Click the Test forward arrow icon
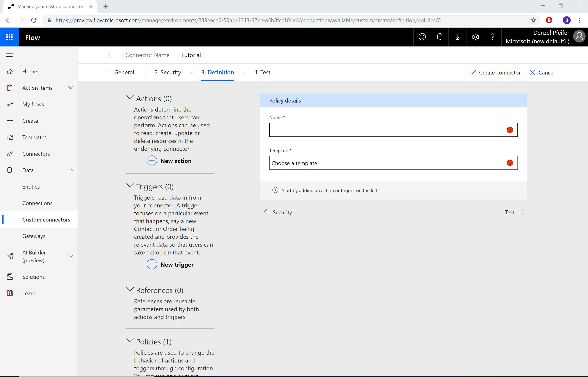The image size is (588, 377). 521,212
